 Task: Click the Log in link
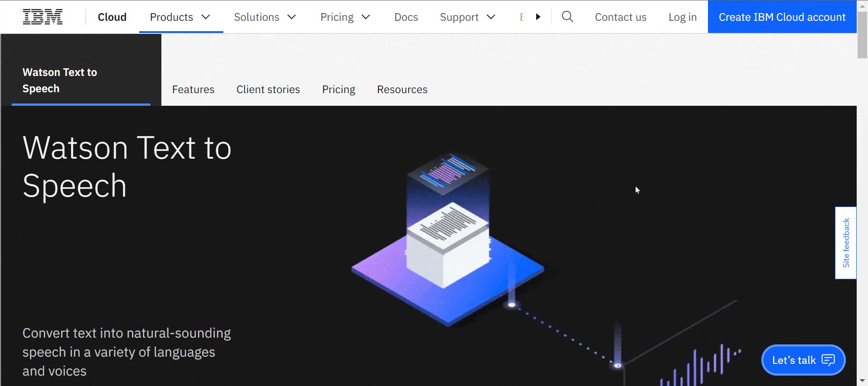coord(683,17)
